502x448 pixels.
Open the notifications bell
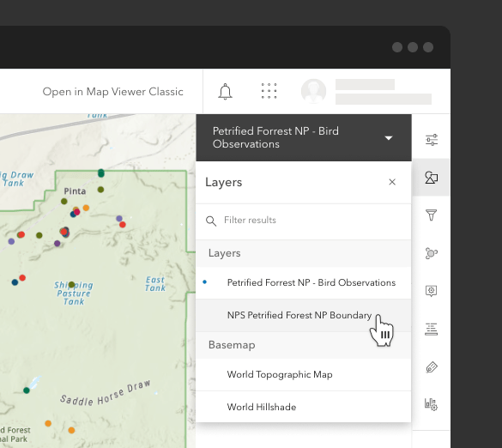(x=225, y=91)
